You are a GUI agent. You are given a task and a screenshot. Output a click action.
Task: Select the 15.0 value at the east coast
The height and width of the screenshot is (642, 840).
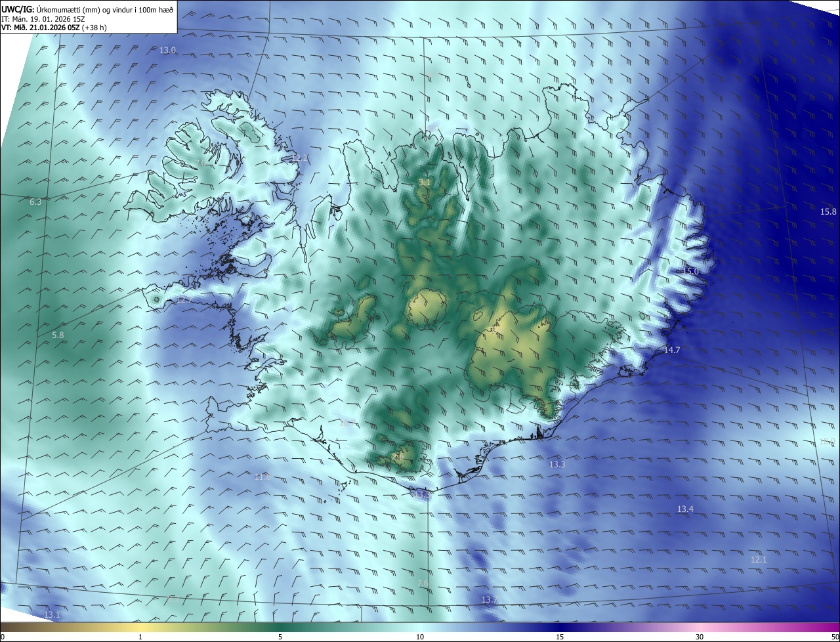(x=691, y=272)
